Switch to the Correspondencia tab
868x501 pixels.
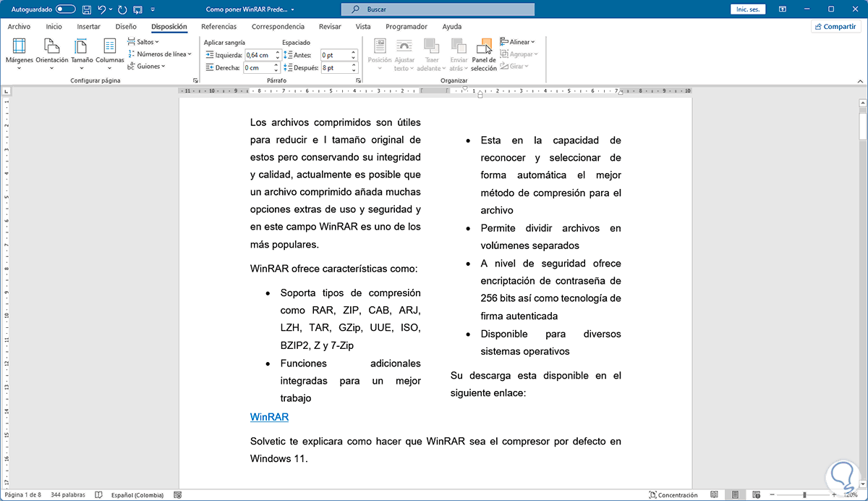click(x=278, y=27)
